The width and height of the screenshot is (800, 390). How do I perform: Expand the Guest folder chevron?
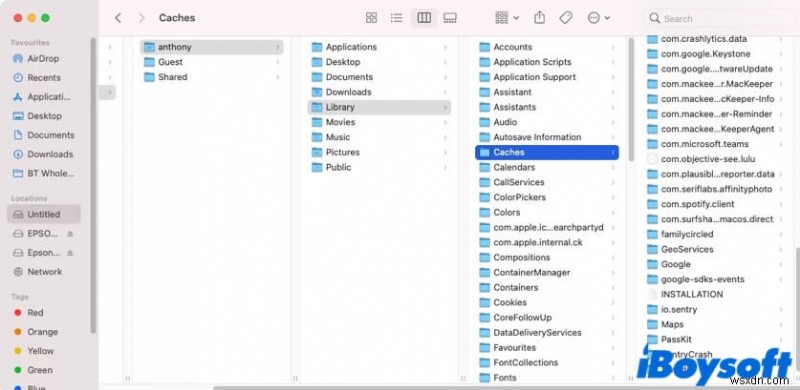(x=278, y=62)
